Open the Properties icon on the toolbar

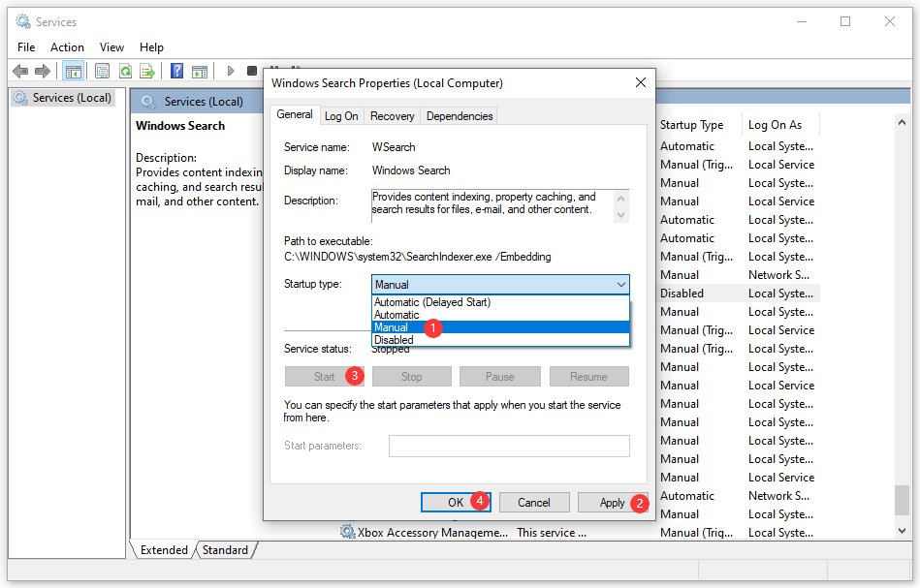pos(103,70)
